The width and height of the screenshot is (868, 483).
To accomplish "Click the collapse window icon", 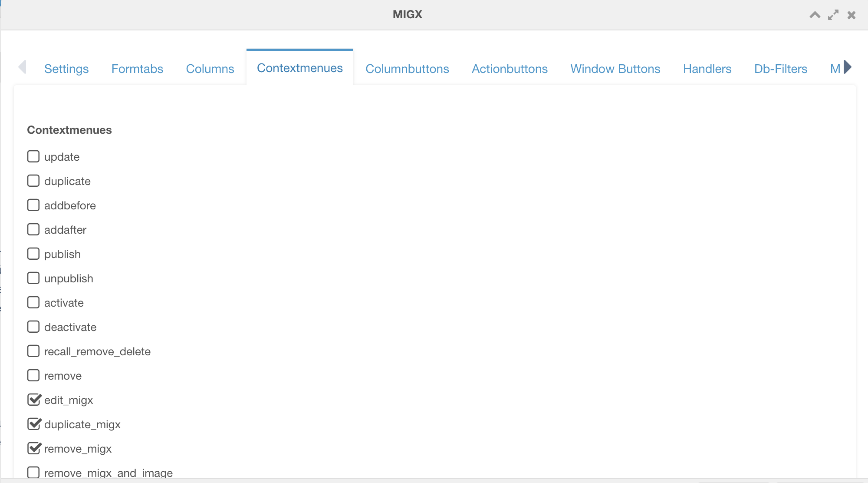I will click(x=815, y=15).
